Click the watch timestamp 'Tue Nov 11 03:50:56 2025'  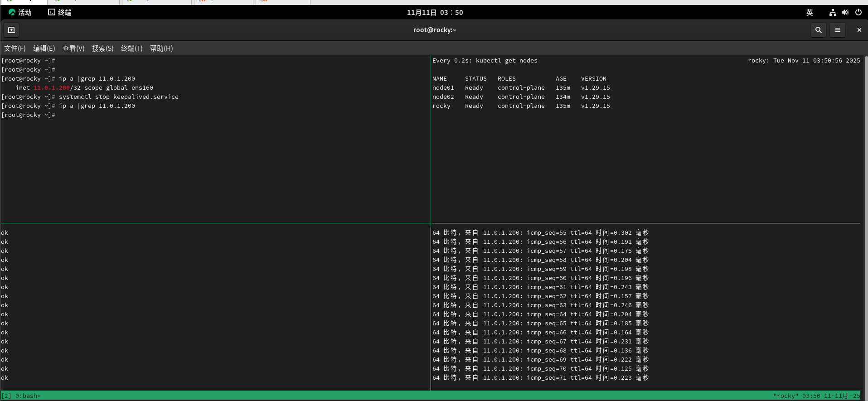pyautogui.click(x=817, y=60)
